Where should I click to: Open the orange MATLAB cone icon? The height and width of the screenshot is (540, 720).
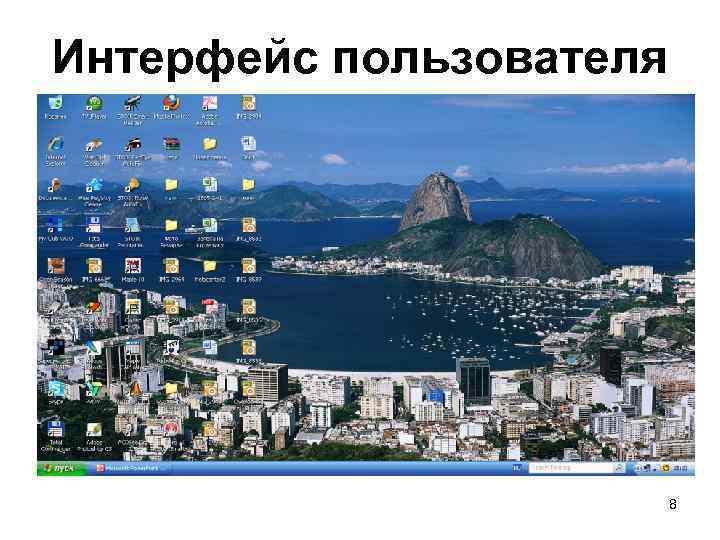tap(134, 389)
